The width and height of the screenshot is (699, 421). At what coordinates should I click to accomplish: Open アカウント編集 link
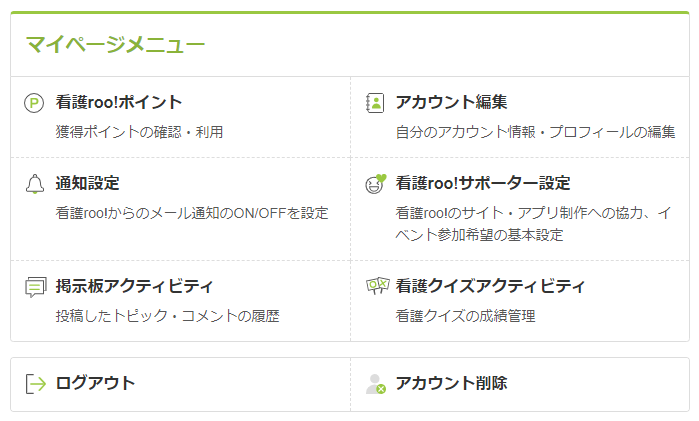[x=520, y=117]
